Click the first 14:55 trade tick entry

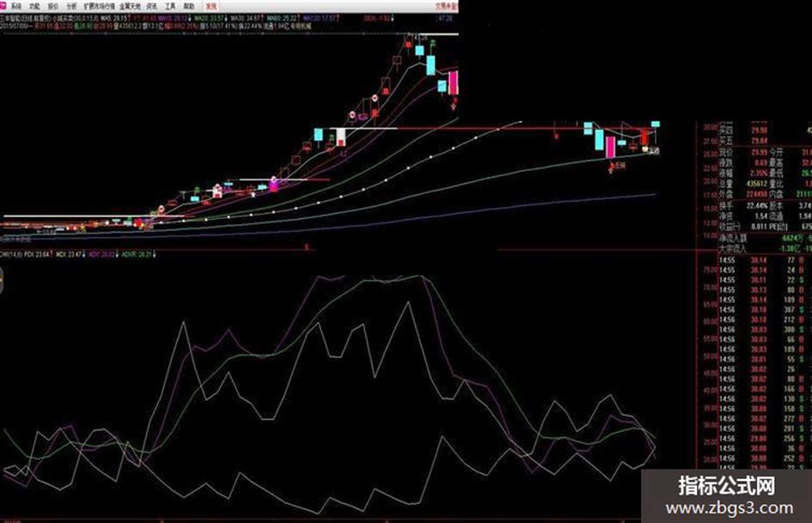[x=765, y=260]
